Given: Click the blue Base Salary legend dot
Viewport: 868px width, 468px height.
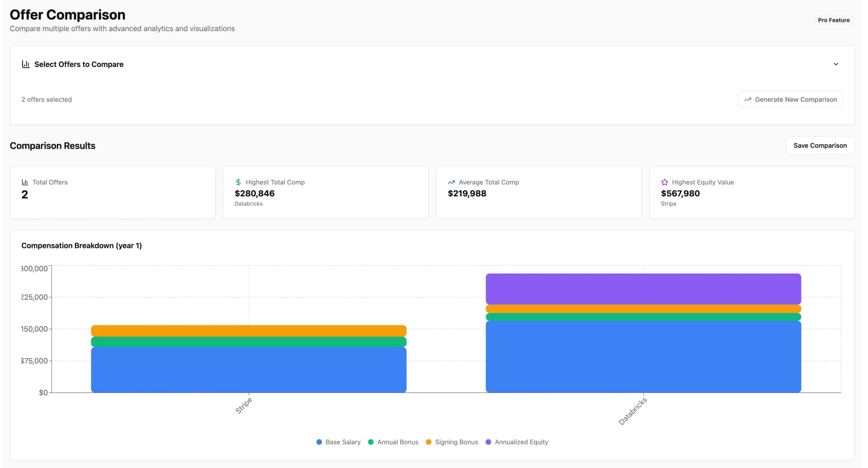Looking at the screenshot, I should click(319, 442).
